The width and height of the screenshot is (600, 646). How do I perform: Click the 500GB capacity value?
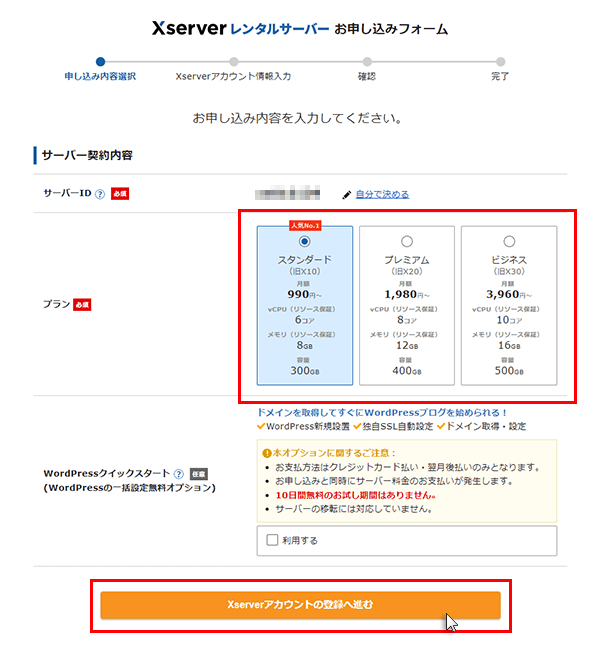[x=509, y=371]
